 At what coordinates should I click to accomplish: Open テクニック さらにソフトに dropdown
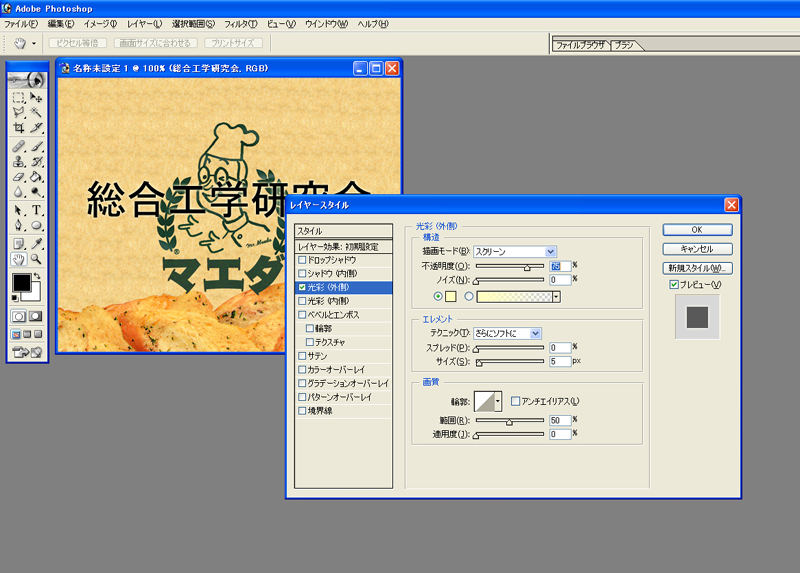[508, 333]
